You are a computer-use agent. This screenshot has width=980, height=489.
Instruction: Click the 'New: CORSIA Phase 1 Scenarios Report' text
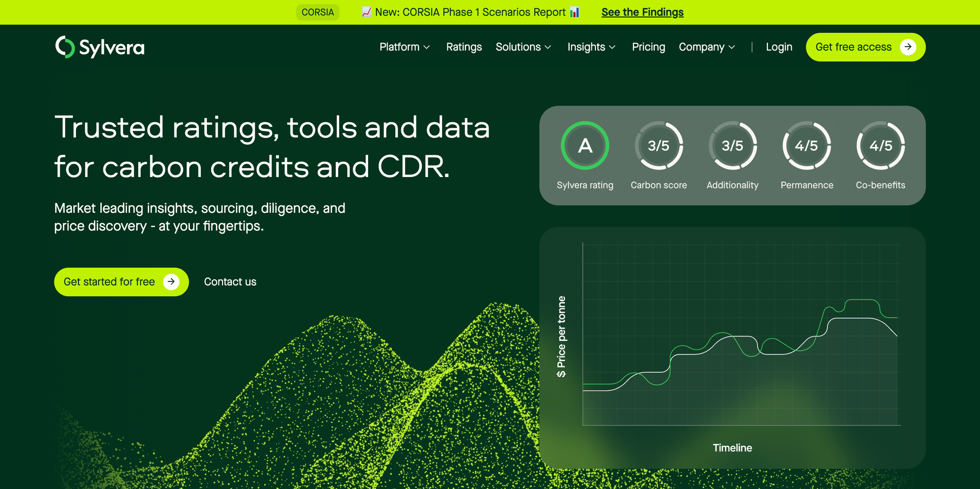click(470, 12)
